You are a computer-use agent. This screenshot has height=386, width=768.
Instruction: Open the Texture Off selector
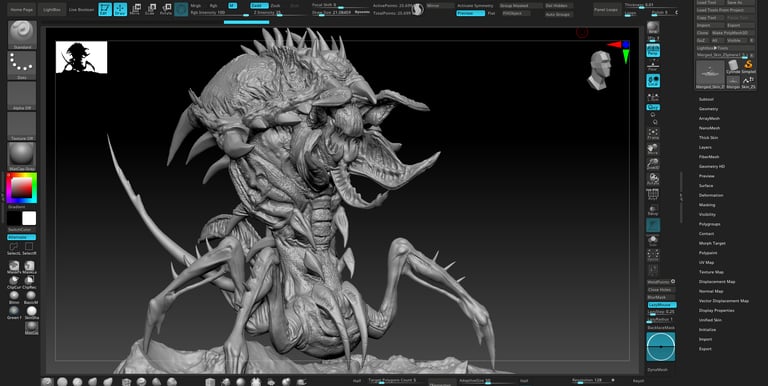[22, 126]
